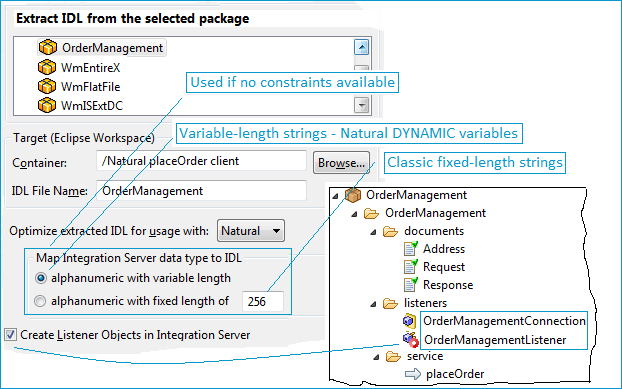Screen dimensions: 622x389
Task: Click the WmEntireX package icon
Action: 47,67
